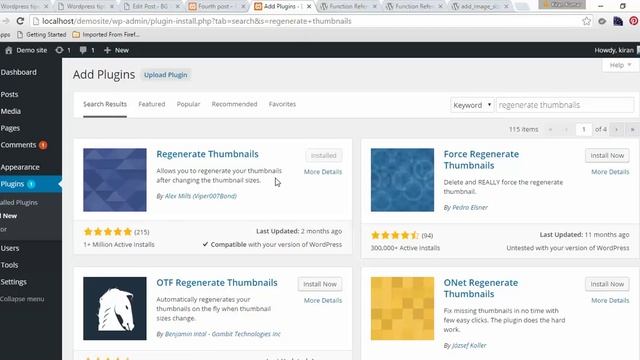The height and width of the screenshot is (360, 640).
Task: Click the browser address bar
Action: pyautogui.click(x=306, y=21)
